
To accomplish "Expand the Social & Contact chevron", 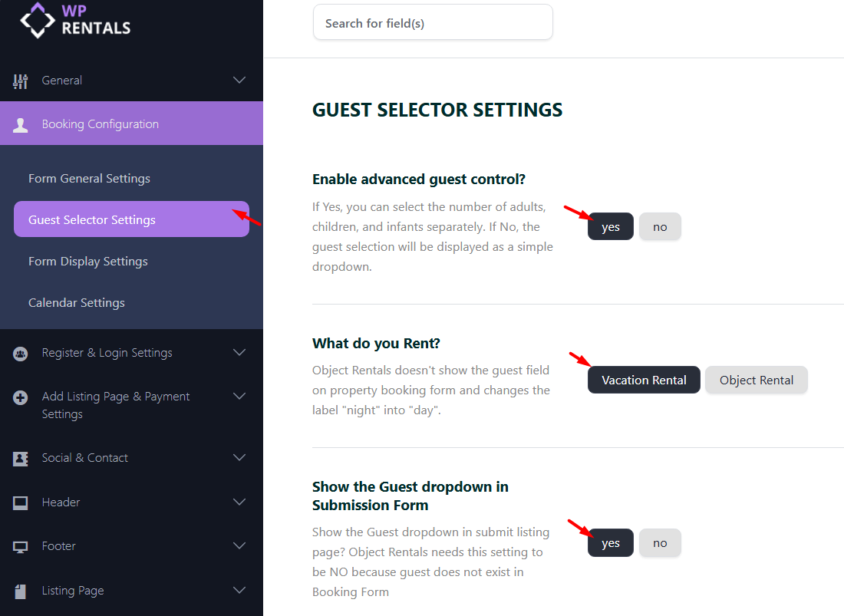I will (239, 458).
